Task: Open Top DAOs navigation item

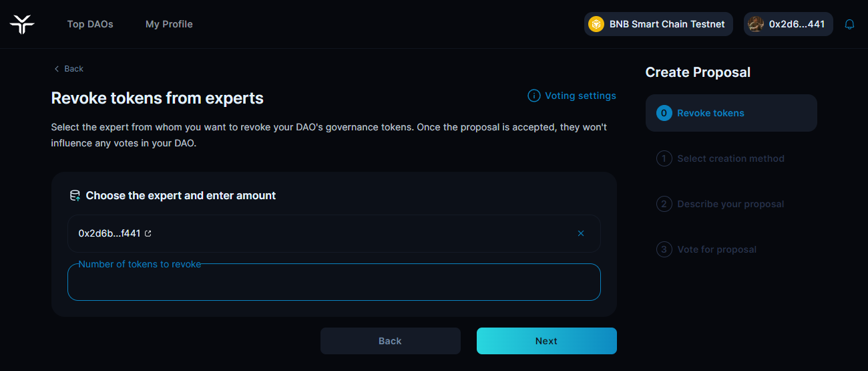Action: click(90, 24)
